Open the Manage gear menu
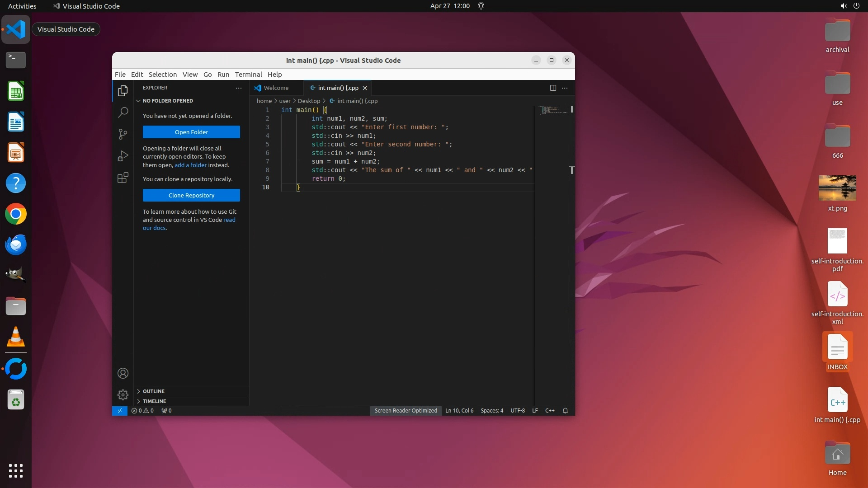Image resolution: width=868 pixels, height=488 pixels. (123, 395)
